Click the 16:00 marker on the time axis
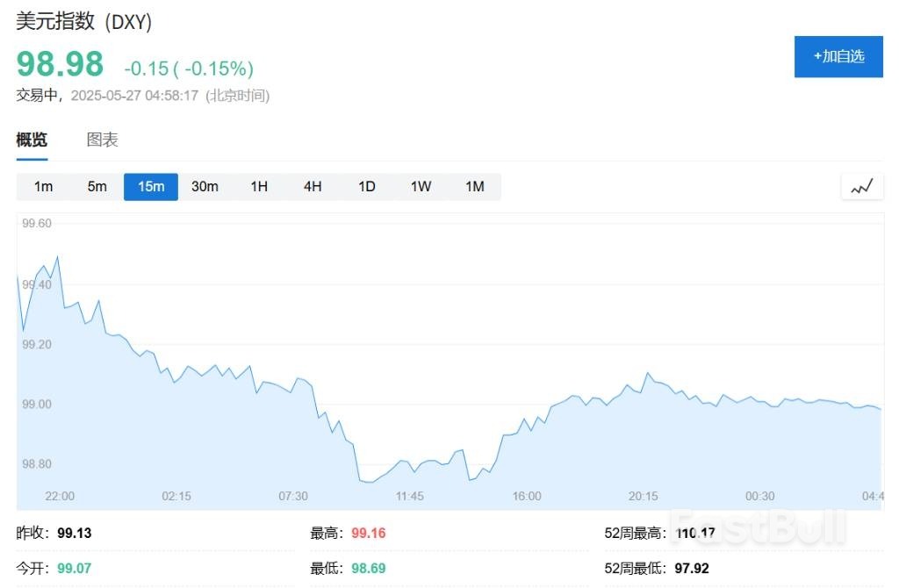 527,496
